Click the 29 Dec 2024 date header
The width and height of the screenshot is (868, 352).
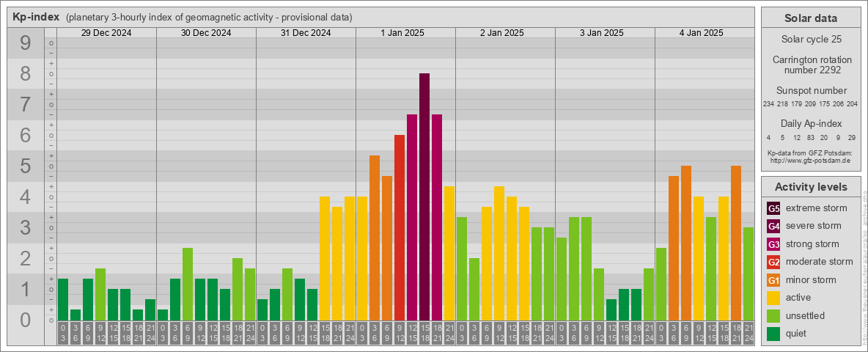tap(106, 33)
